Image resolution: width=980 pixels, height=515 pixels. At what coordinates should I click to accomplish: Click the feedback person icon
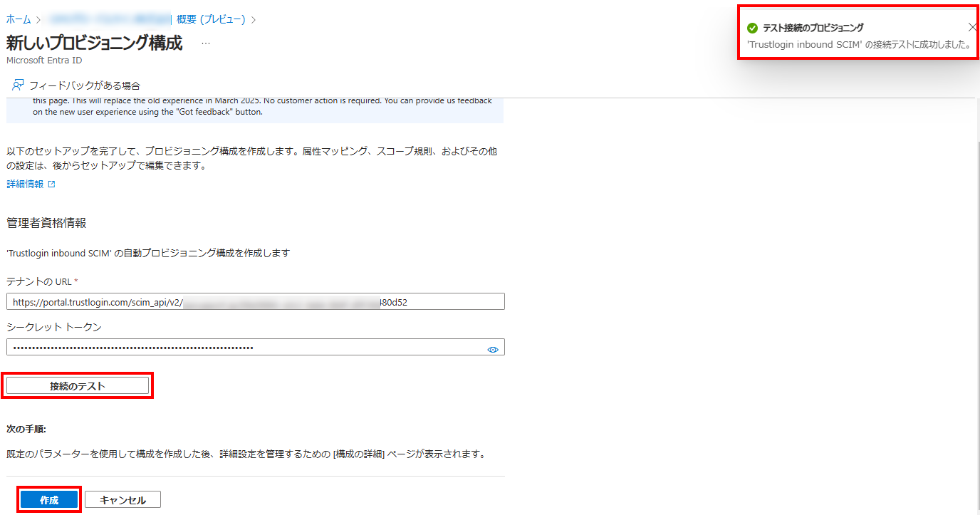[x=19, y=85]
